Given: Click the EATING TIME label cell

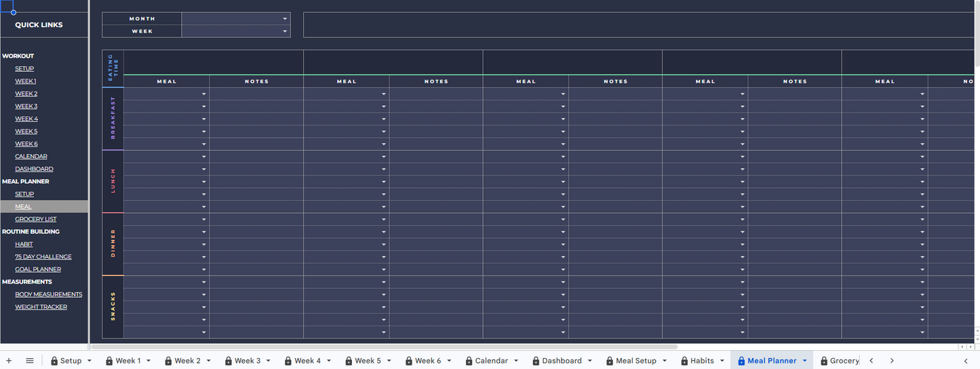Looking at the screenshot, I should [x=113, y=69].
